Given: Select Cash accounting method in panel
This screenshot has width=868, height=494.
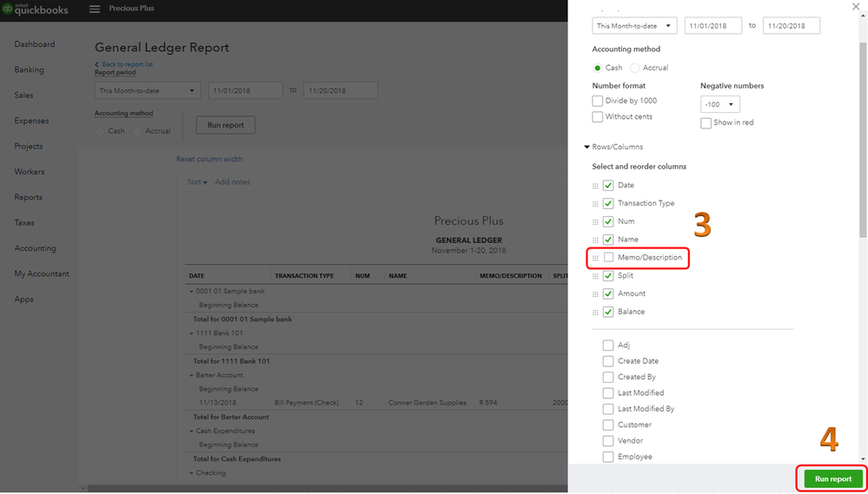Looking at the screenshot, I should coord(597,68).
